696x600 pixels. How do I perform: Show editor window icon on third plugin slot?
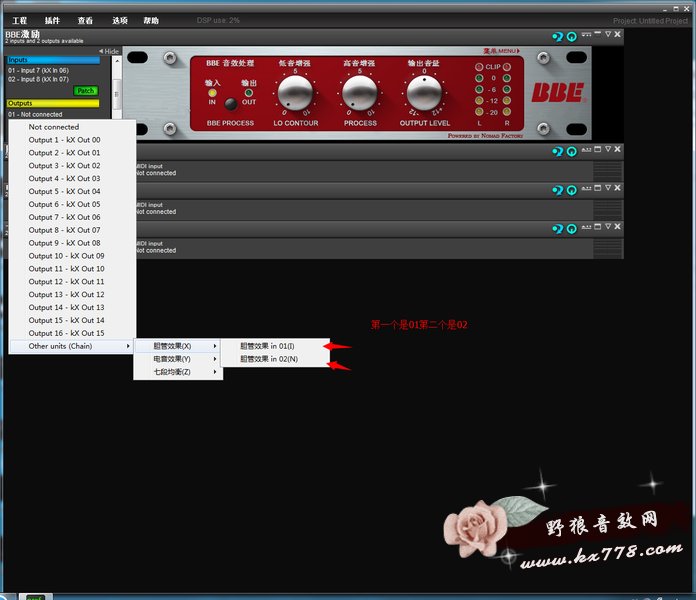click(598, 188)
